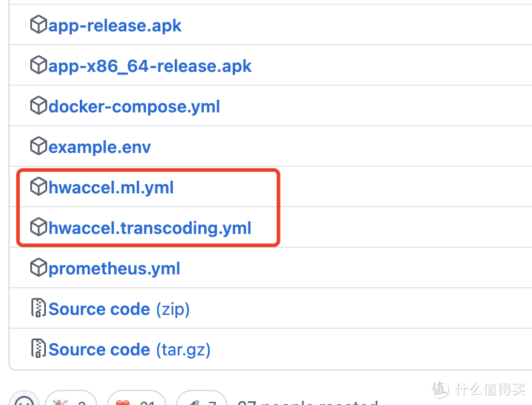Open docker-compose.yml download link
This screenshot has width=532, height=405.
tap(134, 107)
